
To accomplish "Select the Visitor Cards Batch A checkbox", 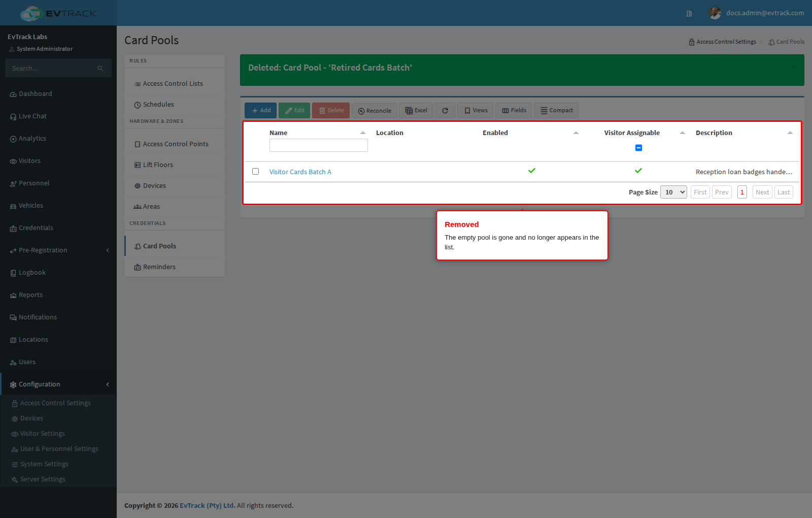I will pyautogui.click(x=256, y=172).
